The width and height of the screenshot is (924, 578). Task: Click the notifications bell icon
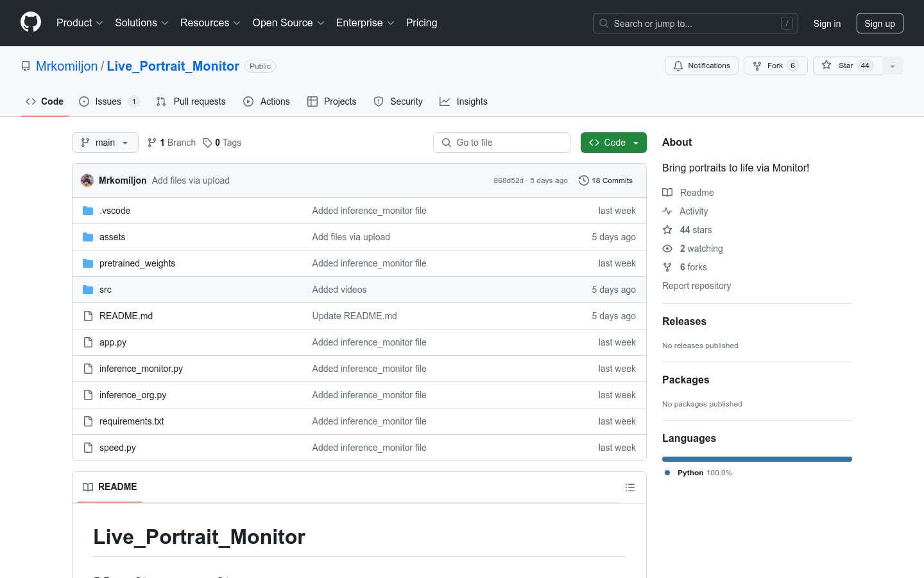click(678, 66)
